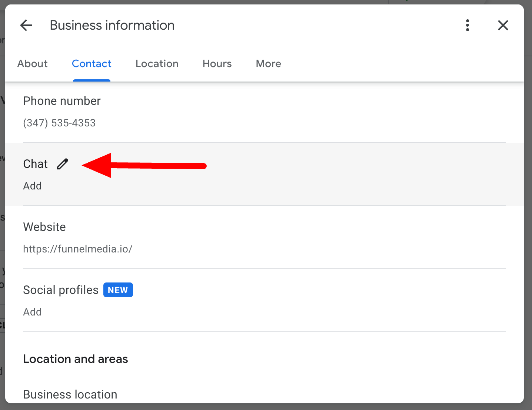
Task: Switch to the About tab
Action: click(x=33, y=64)
